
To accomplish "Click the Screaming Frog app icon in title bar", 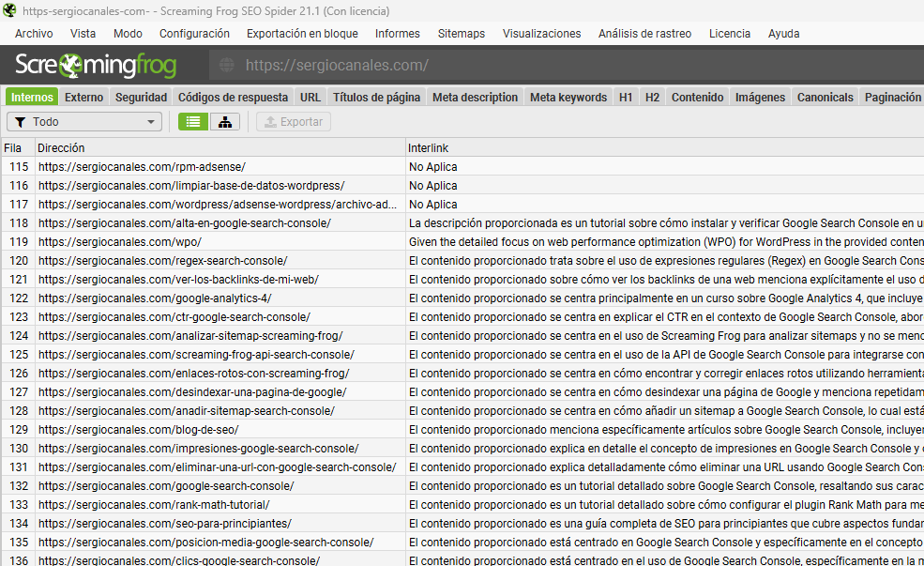I will point(9,10).
